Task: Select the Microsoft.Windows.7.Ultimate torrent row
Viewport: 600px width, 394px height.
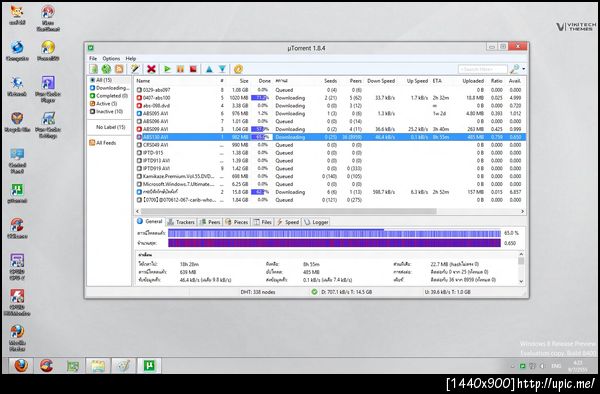Action: click(331, 184)
